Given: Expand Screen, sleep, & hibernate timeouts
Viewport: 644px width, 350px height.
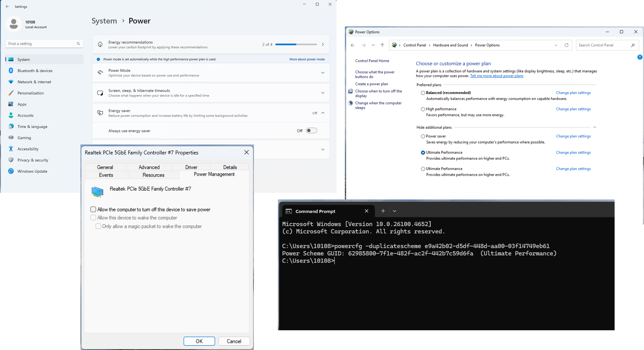Looking at the screenshot, I should pos(322,93).
